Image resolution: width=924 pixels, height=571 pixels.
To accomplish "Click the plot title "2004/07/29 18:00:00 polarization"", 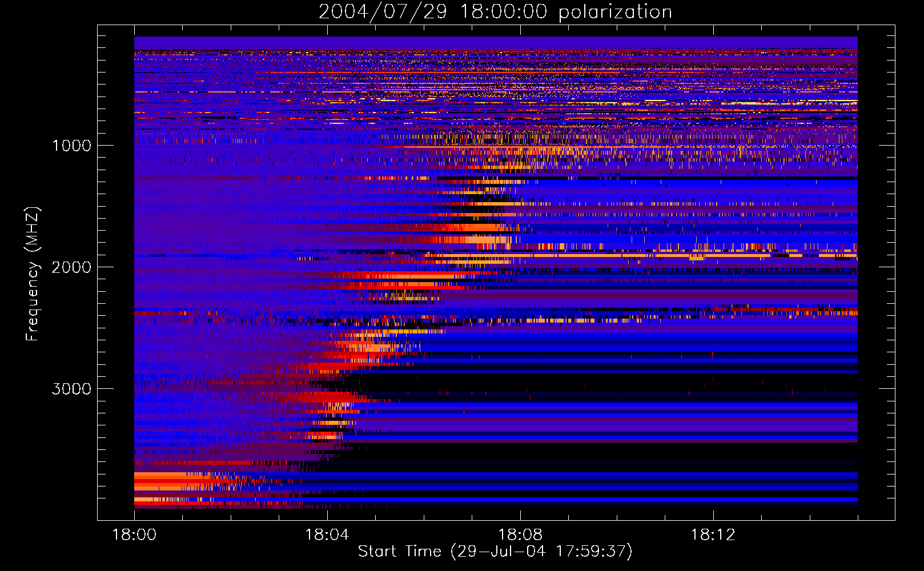I will point(495,12).
